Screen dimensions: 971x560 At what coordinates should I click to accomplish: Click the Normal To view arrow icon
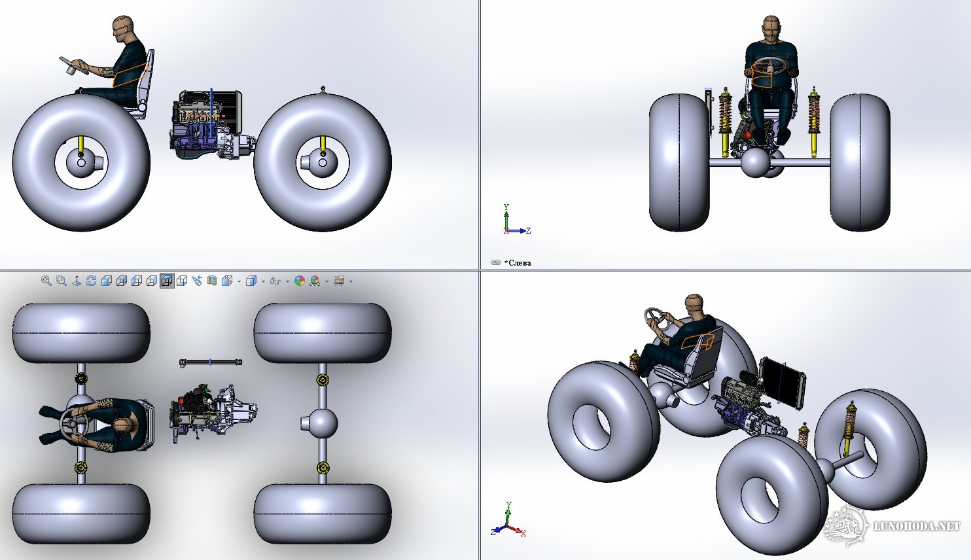tap(76, 281)
